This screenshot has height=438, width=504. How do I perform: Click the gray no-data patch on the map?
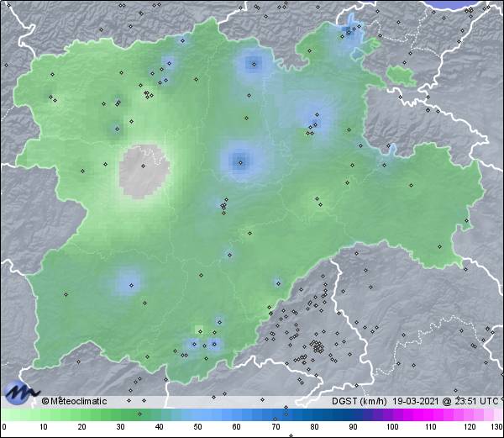coord(144,171)
